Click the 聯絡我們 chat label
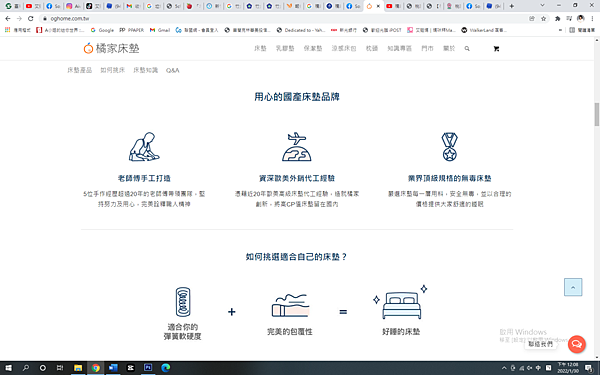Screen dimensions: 600x375 point(540,344)
